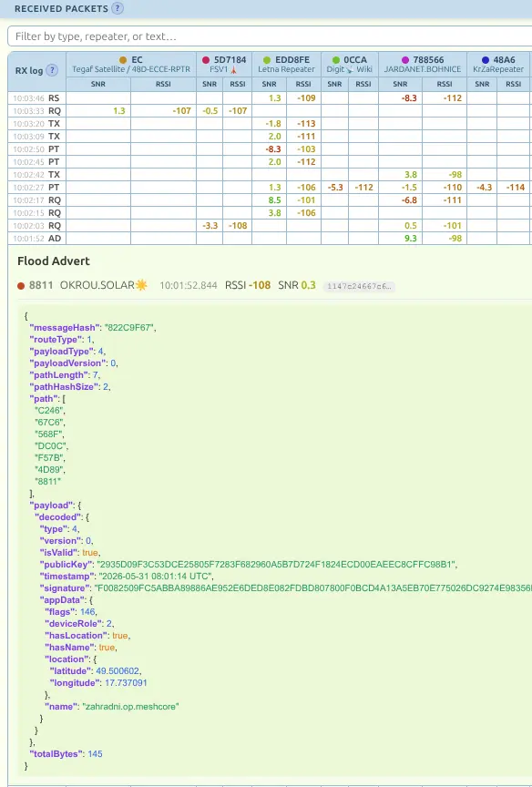Select the 10:02:03 RQ packet row
This screenshot has width=532, height=787.
(x=270, y=225)
